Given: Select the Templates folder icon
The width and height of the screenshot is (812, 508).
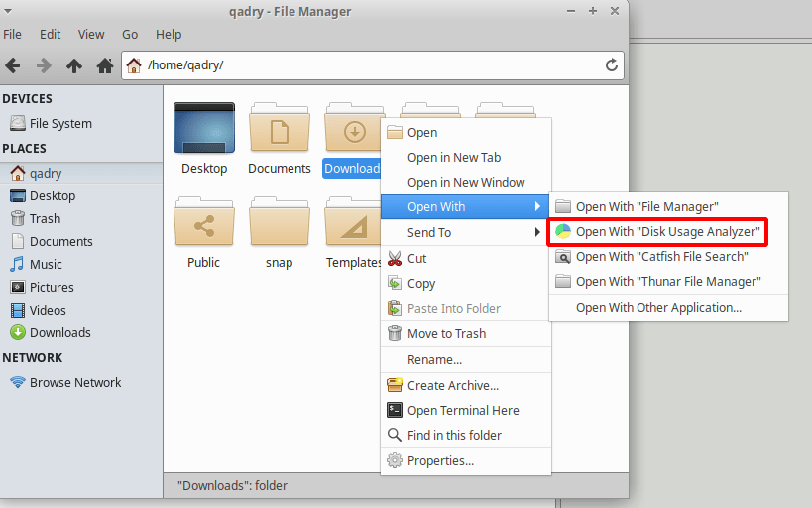Looking at the screenshot, I should (x=353, y=222).
